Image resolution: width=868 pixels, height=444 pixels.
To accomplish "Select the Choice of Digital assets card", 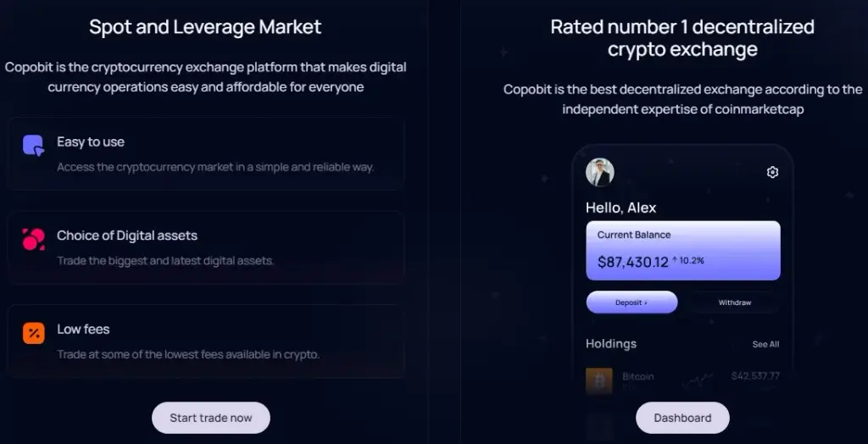I will point(205,247).
